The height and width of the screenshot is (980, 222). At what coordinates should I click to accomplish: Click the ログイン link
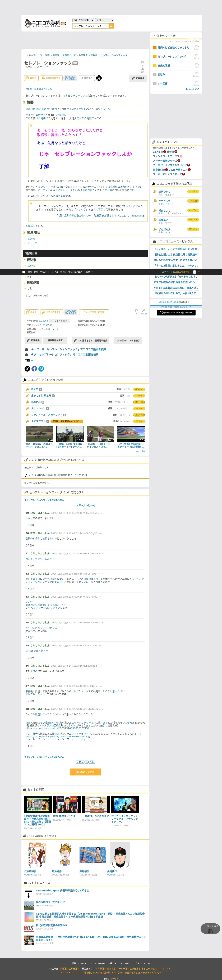click(166, 272)
